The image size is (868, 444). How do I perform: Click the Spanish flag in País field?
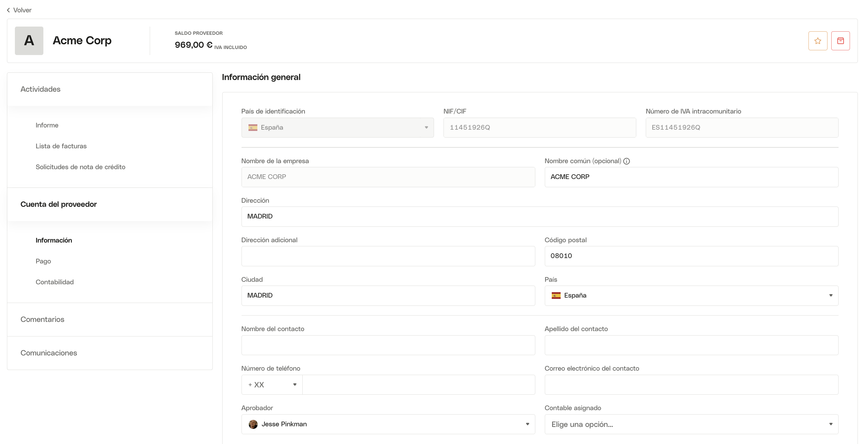pos(556,296)
